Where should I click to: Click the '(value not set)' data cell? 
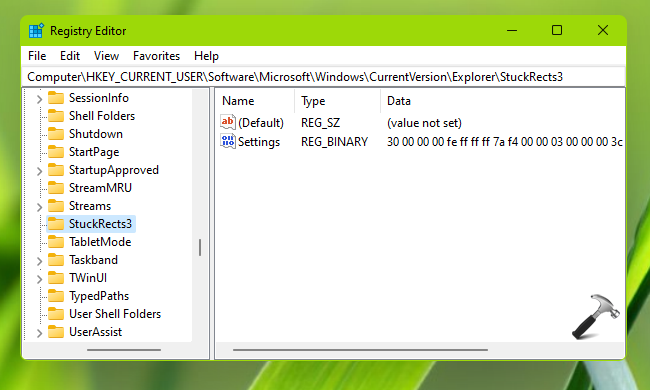pyautogui.click(x=424, y=123)
